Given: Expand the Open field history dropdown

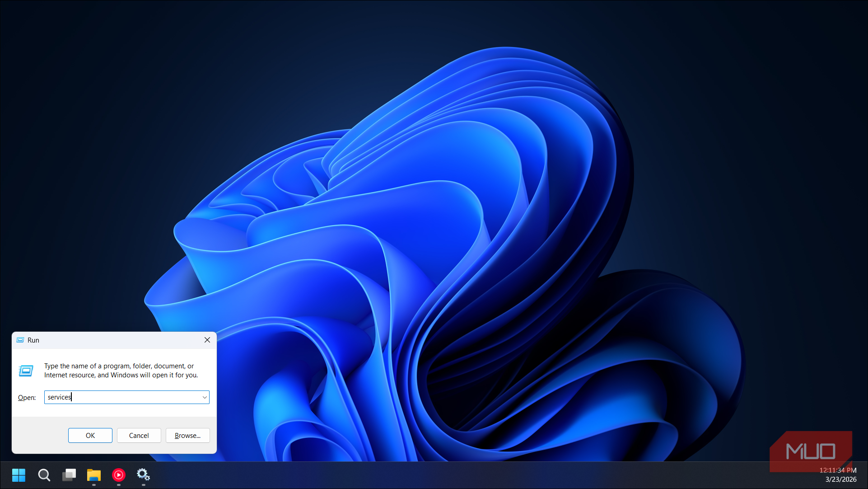Looking at the screenshot, I should (205, 397).
